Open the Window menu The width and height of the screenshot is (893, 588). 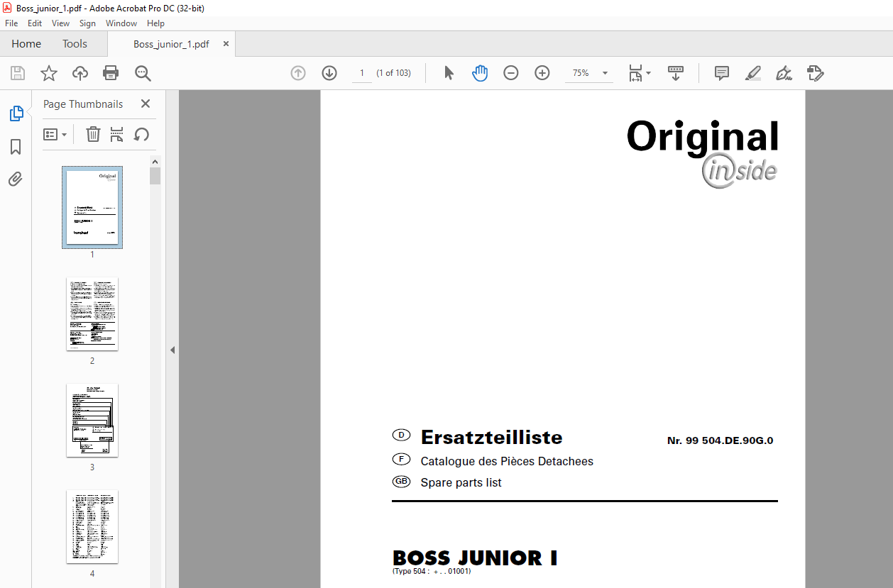coord(121,23)
